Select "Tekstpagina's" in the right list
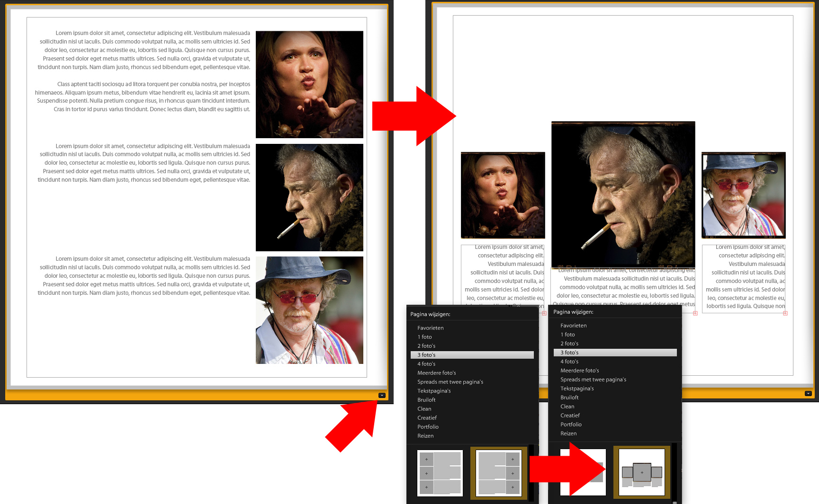This screenshot has width=819, height=504. (x=577, y=389)
